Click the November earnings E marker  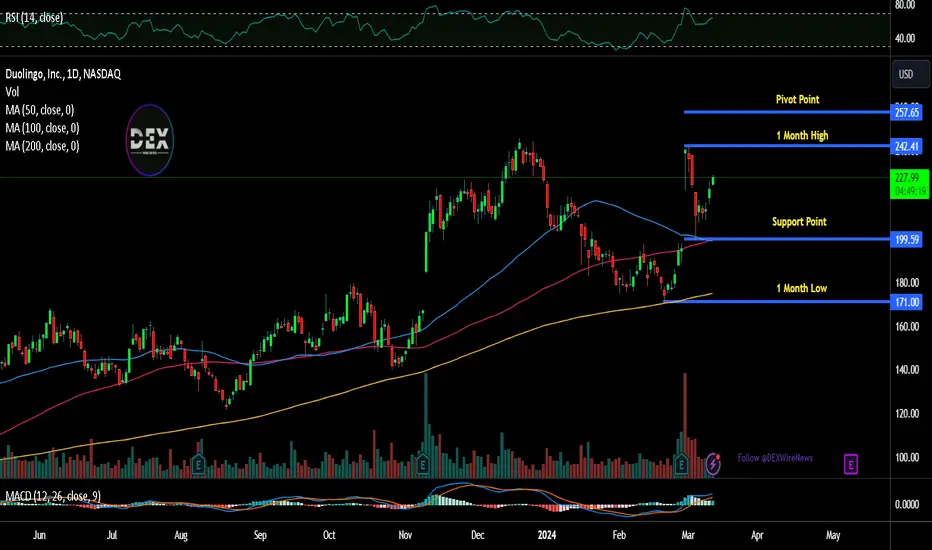pyautogui.click(x=423, y=463)
